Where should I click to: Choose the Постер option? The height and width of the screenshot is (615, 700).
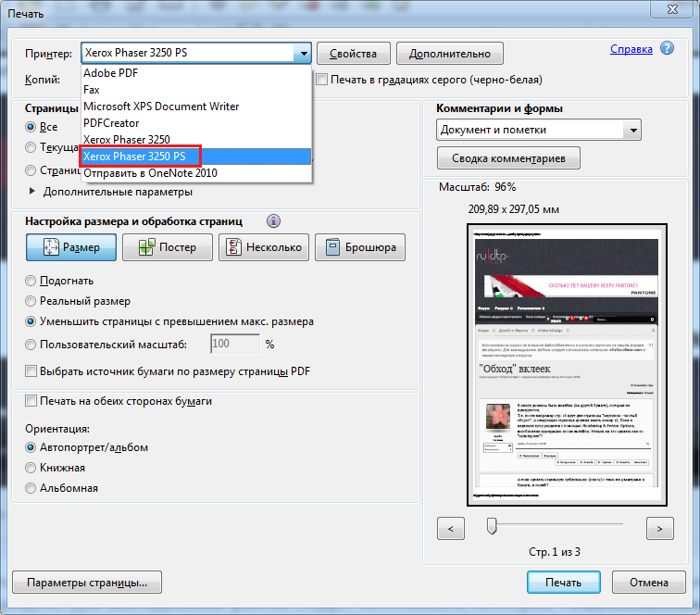(168, 247)
